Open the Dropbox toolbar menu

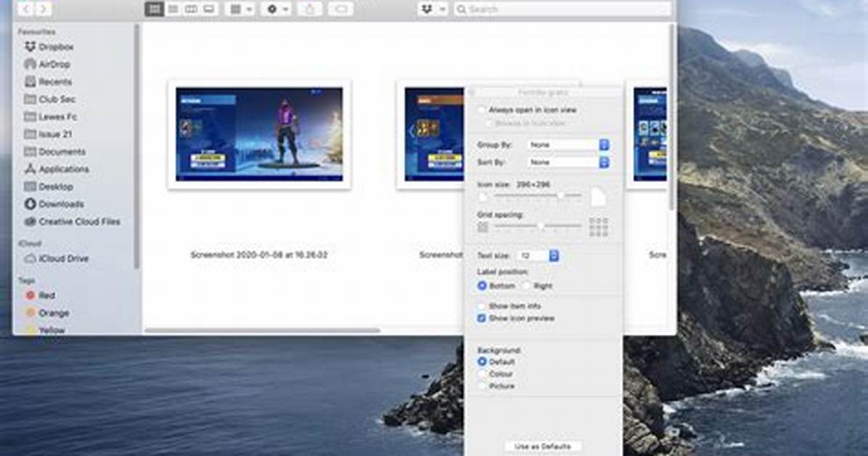click(433, 9)
